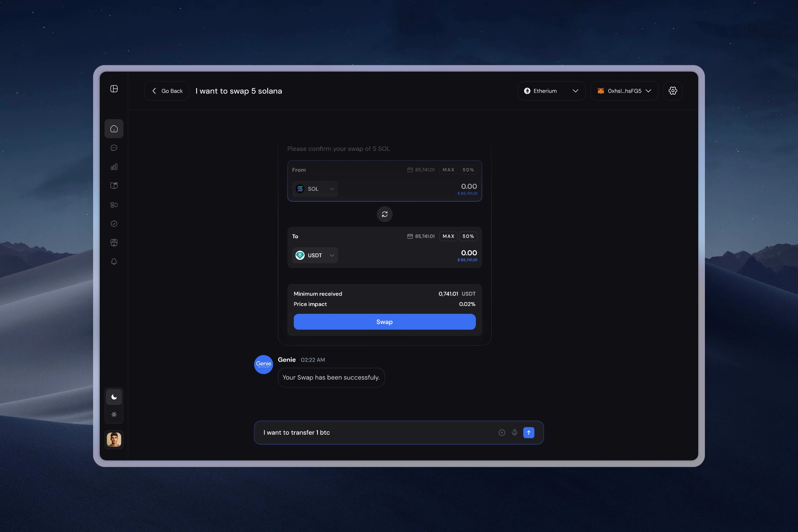The height and width of the screenshot is (532, 798).
Task: Open the USDT token selector
Action: pos(315,255)
